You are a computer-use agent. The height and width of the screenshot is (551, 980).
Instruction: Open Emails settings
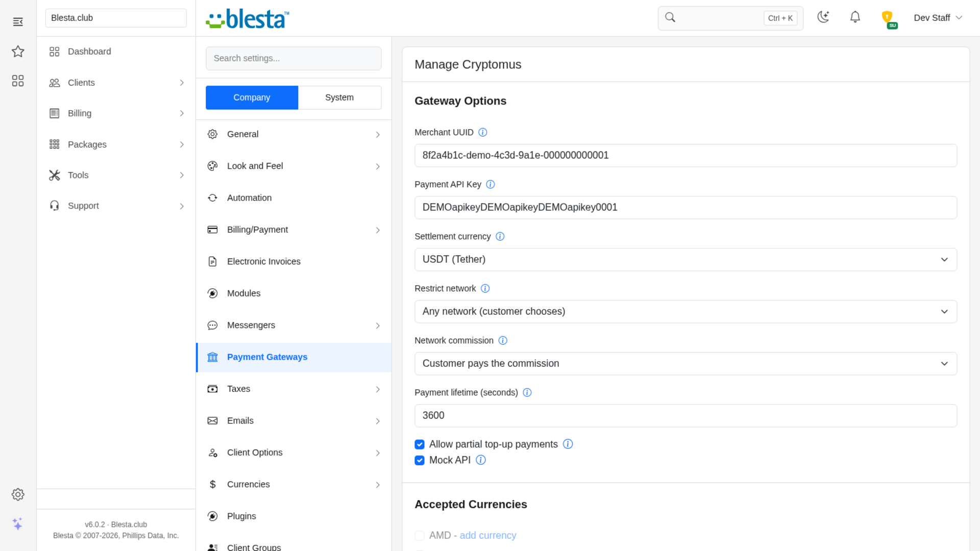(293, 421)
